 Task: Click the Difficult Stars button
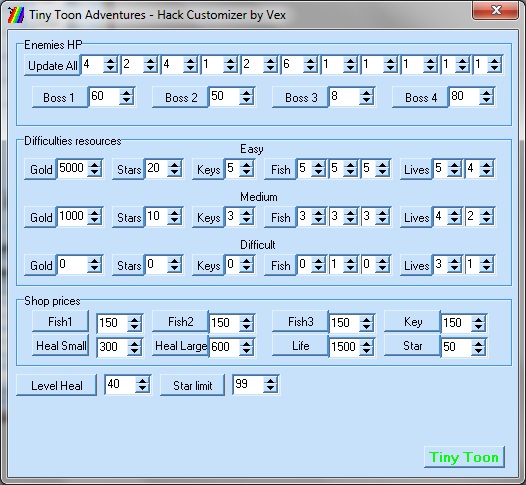[x=128, y=265]
